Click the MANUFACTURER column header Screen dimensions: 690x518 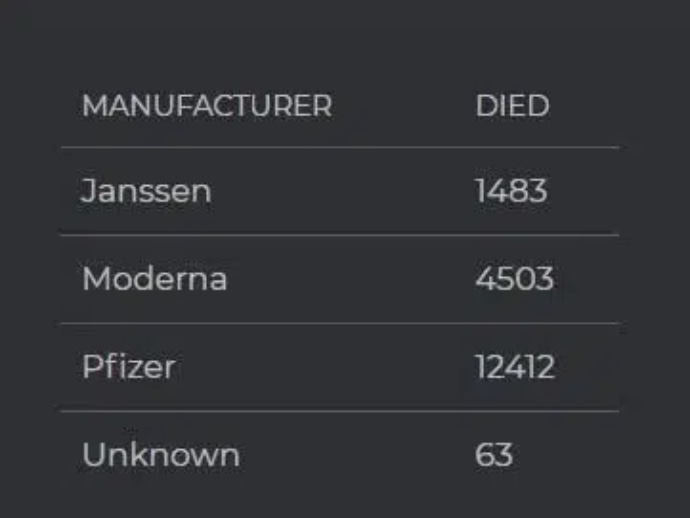pyautogui.click(x=207, y=106)
